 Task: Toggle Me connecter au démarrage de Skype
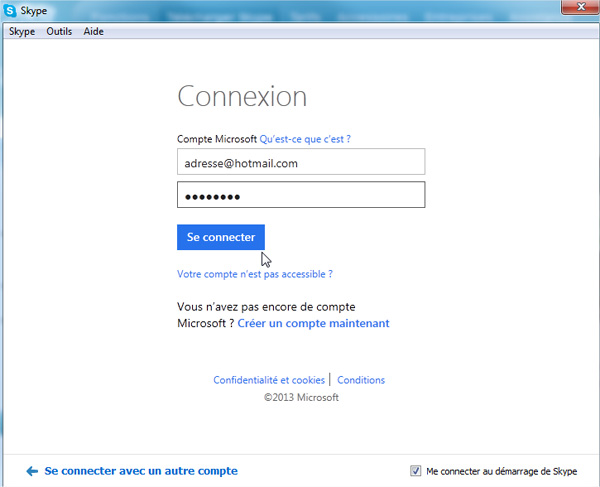click(416, 471)
